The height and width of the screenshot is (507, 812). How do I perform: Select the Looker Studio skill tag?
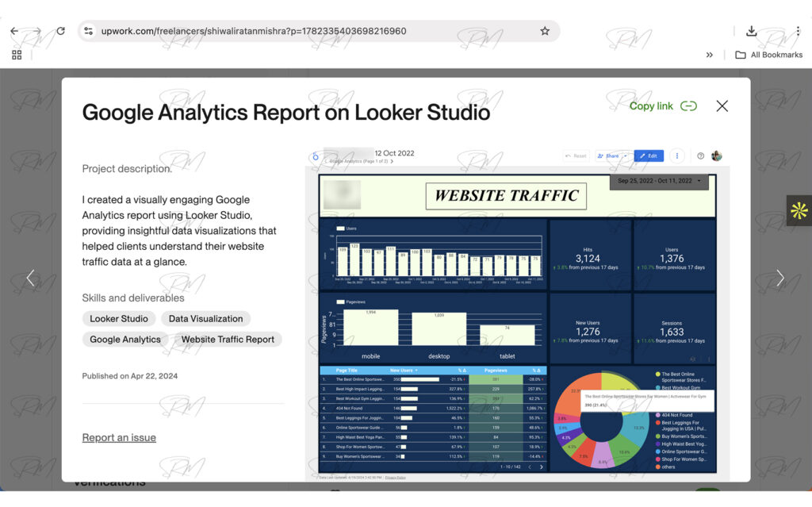click(119, 318)
